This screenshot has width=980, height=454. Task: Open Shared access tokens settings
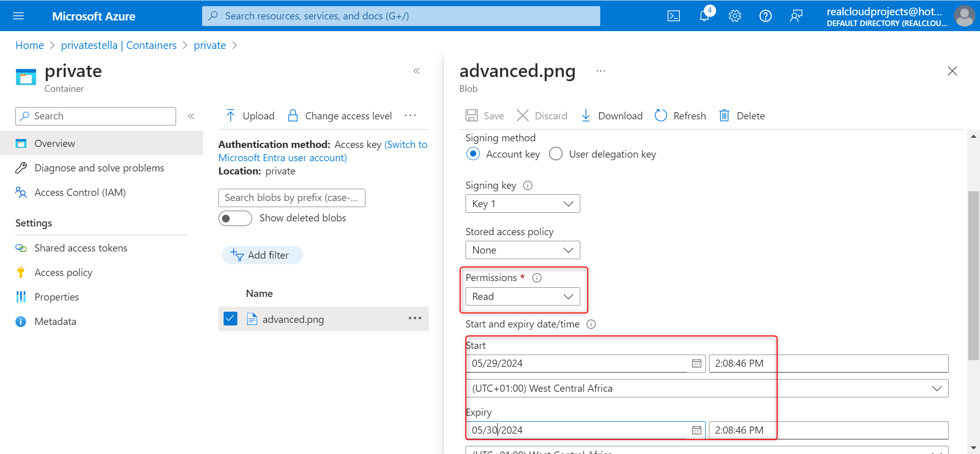coord(81,248)
